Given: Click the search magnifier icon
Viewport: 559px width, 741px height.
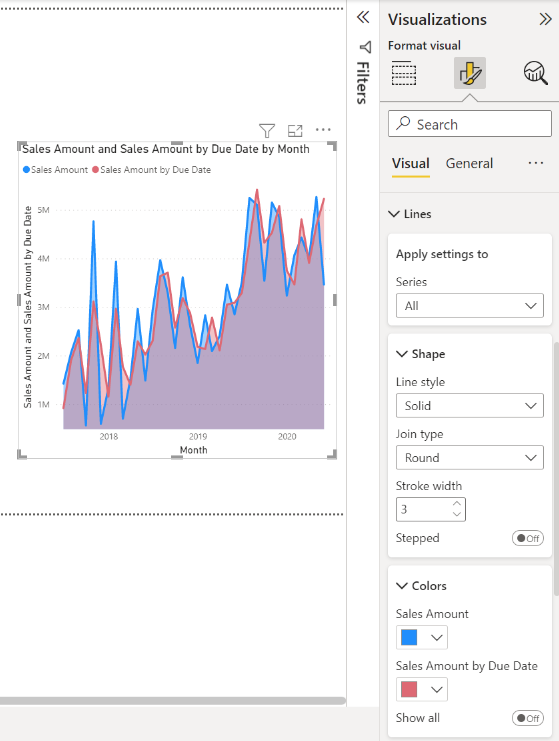Looking at the screenshot, I should [403, 123].
